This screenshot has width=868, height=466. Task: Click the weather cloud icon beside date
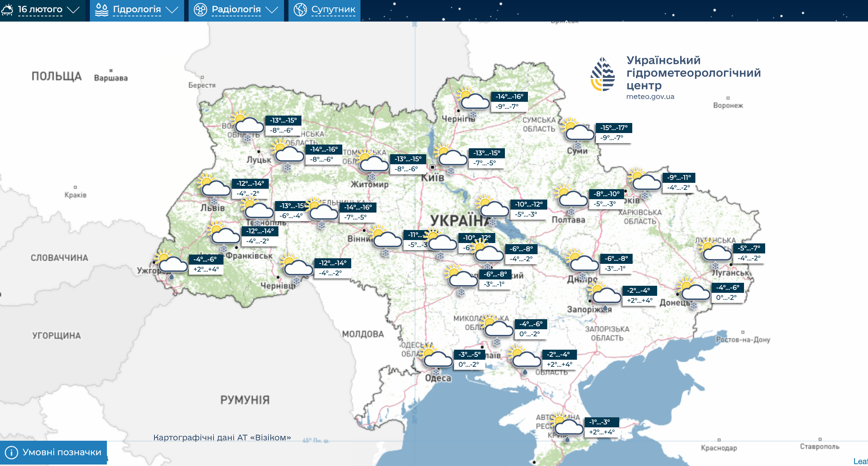coord(7,10)
